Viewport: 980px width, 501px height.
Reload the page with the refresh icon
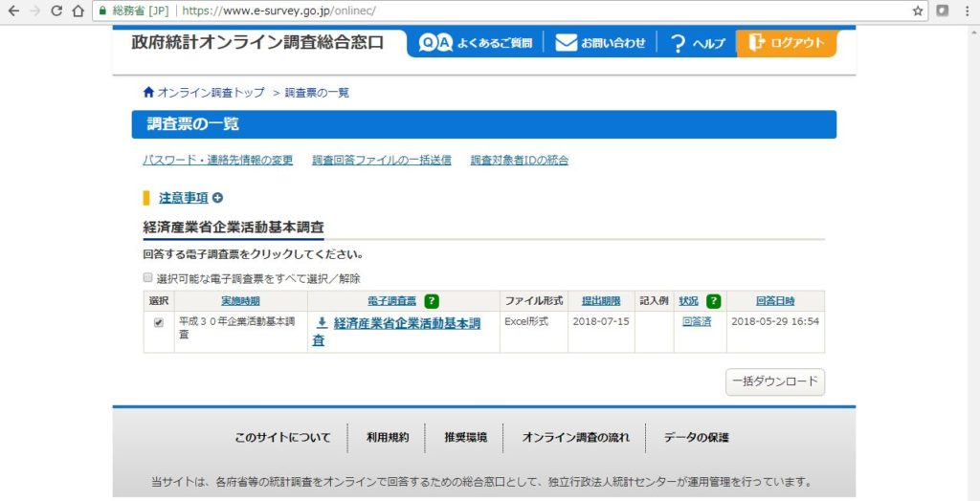pyautogui.click(x=56, y=11)
